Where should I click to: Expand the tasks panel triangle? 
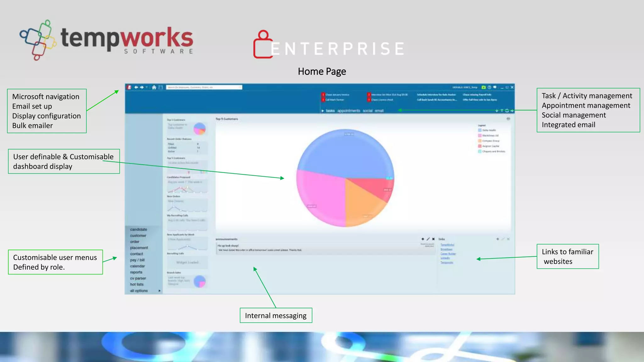click(323, 111)
